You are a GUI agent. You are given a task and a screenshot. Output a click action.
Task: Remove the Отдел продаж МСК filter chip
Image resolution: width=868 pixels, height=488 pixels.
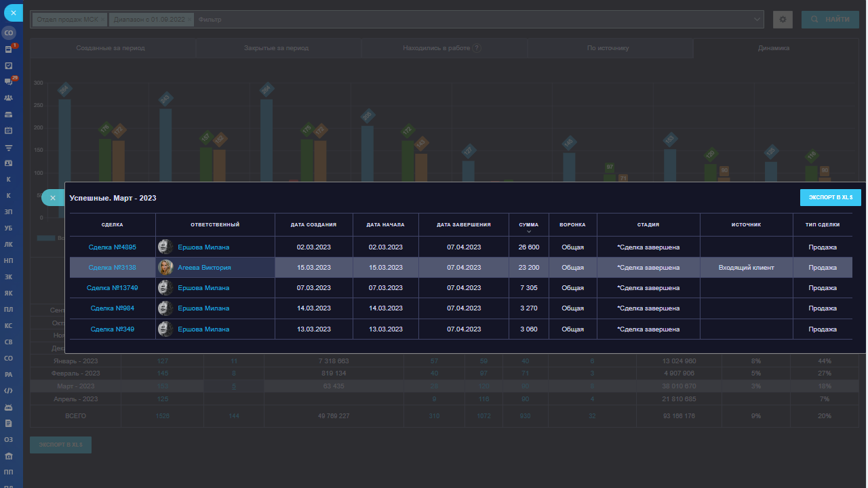point(103,20)
